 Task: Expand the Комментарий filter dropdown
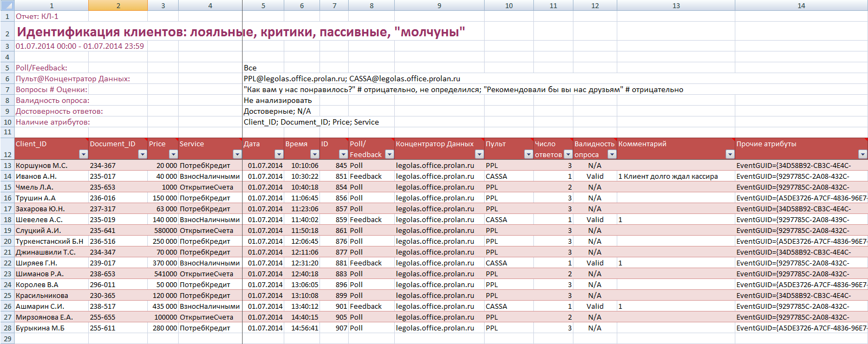pos(730,154)
